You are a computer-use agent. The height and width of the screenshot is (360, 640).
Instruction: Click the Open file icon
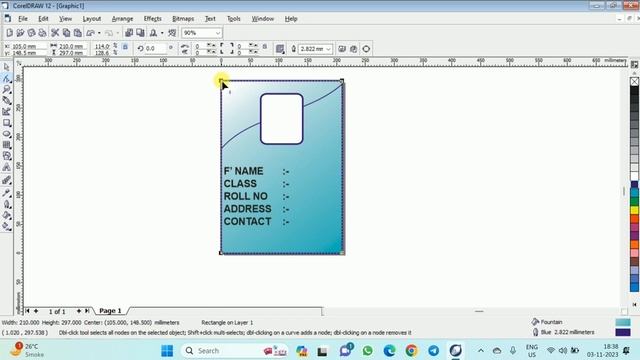click(x=20, y=33)
